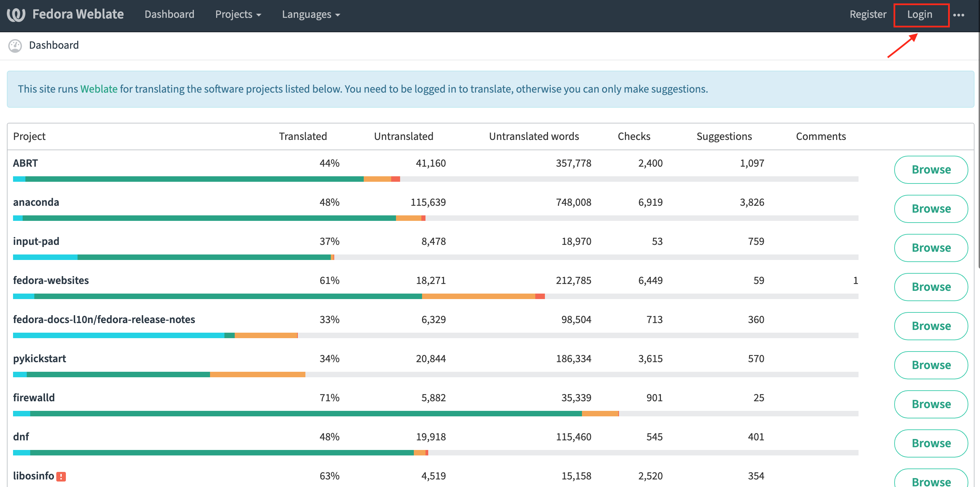This screenshot has height=487, width=980.
Task: Open the Register page
Action: tap(868, 14)
